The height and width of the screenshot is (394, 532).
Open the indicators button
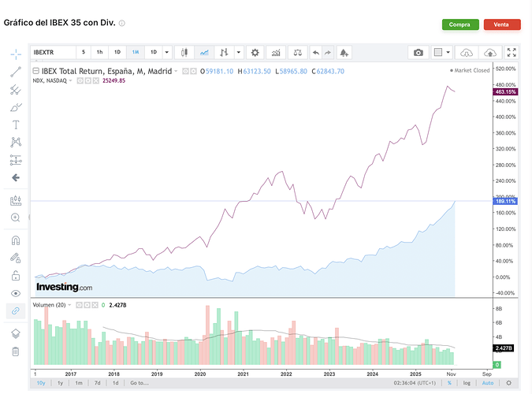276,52
